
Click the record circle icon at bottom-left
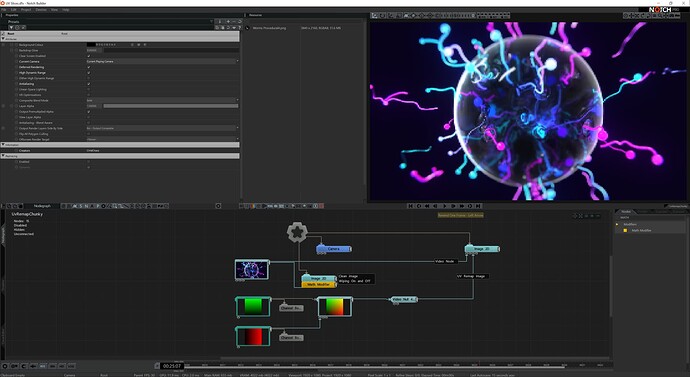pos(5,366)
